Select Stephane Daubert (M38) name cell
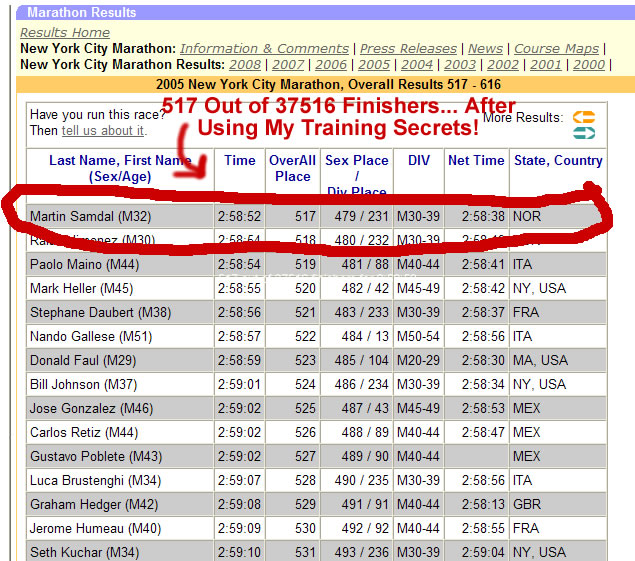The image size is (635, 561). 120,312
